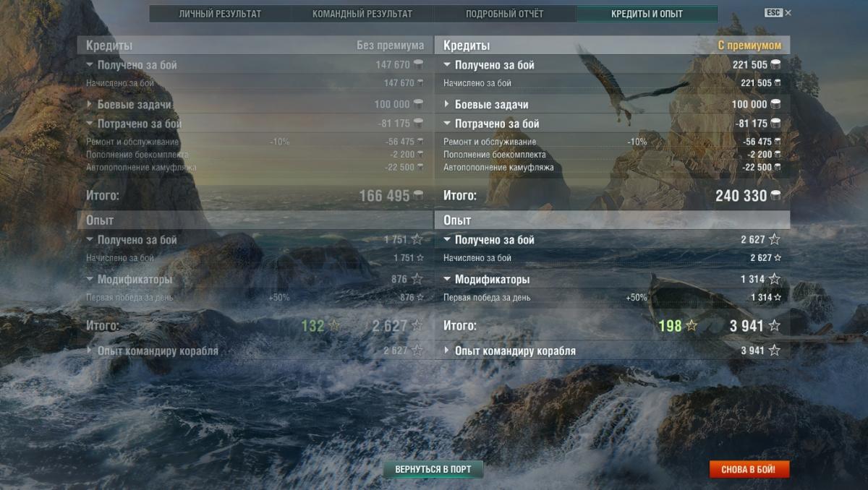Click the star icon next to 198
This screenshot has width=868, height=490.
coord(692,326)
